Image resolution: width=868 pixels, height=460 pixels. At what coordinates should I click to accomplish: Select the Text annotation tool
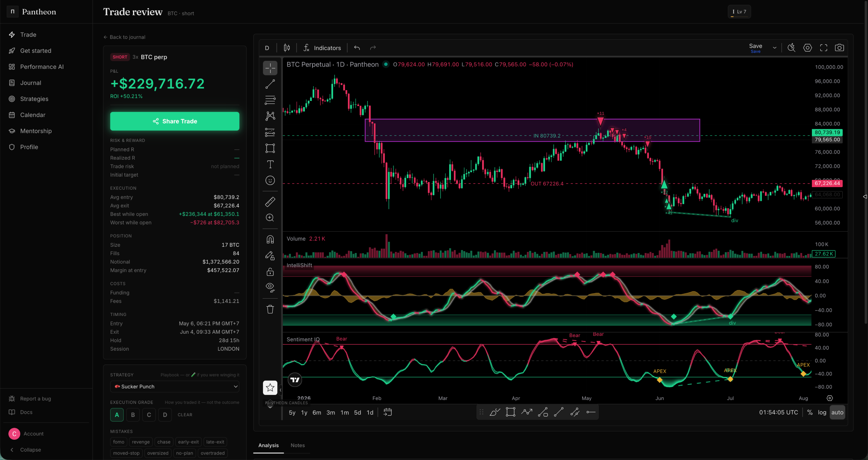pos(270,164)
